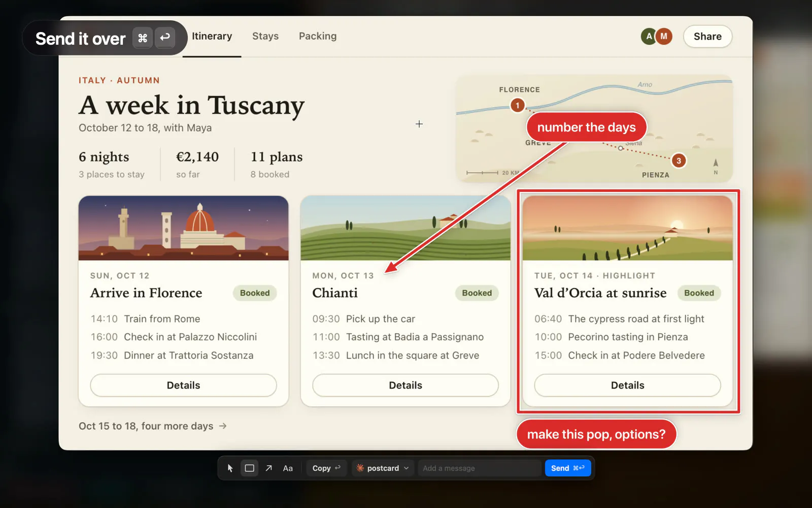Click map marker 1 at Florence
Image resolution: width=812 pixels, height=508 pixels.
click(517, 106)
